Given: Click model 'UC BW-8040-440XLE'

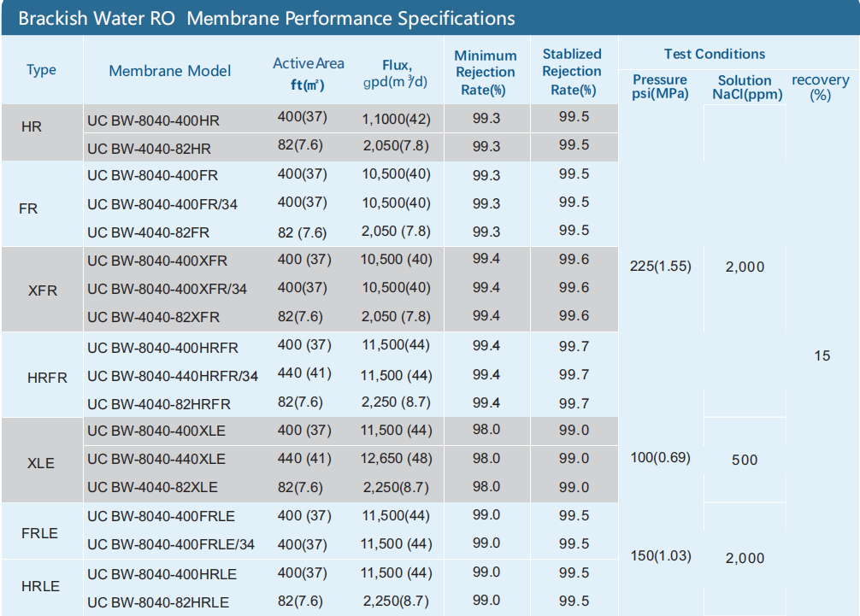Looking at the screenshot, I should coord(156,460).
